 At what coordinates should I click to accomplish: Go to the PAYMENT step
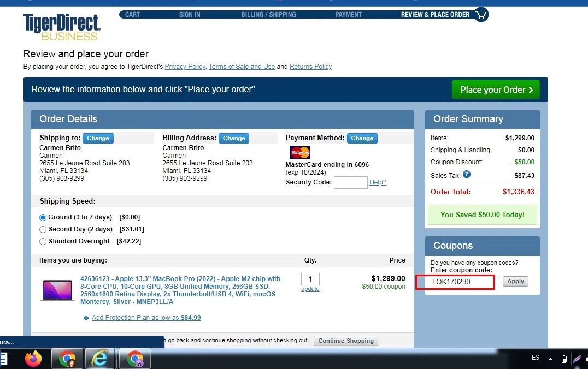[x=349, y=15]
